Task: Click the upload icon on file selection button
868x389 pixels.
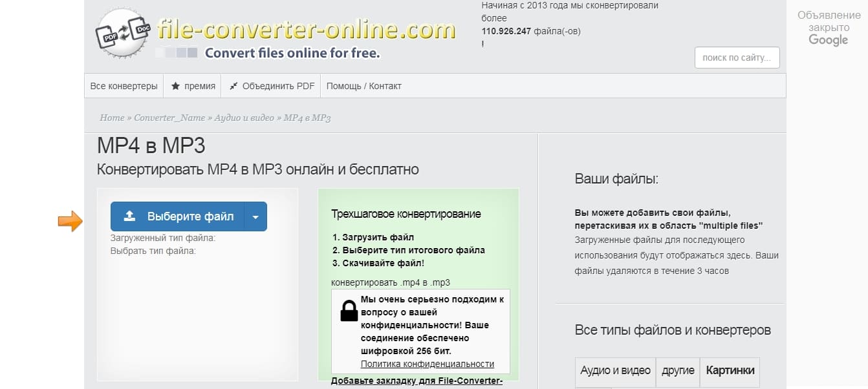Action: pos(130,216)
